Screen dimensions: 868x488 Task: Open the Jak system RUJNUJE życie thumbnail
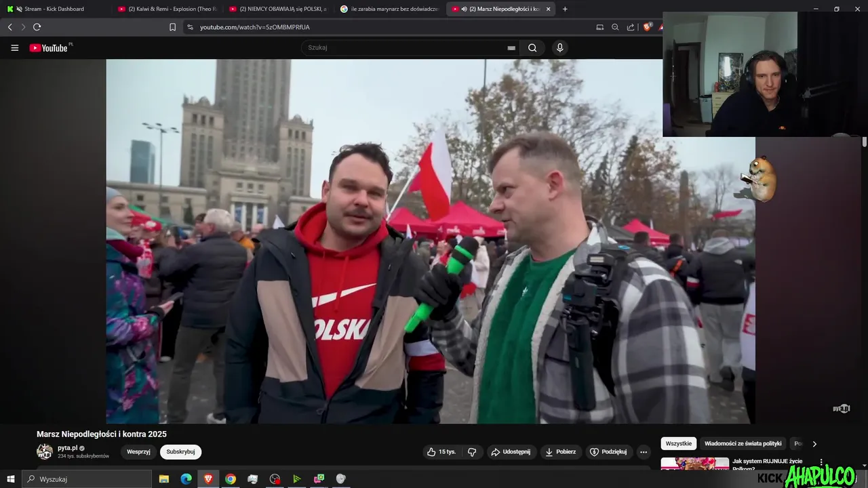tap(694, 464)
